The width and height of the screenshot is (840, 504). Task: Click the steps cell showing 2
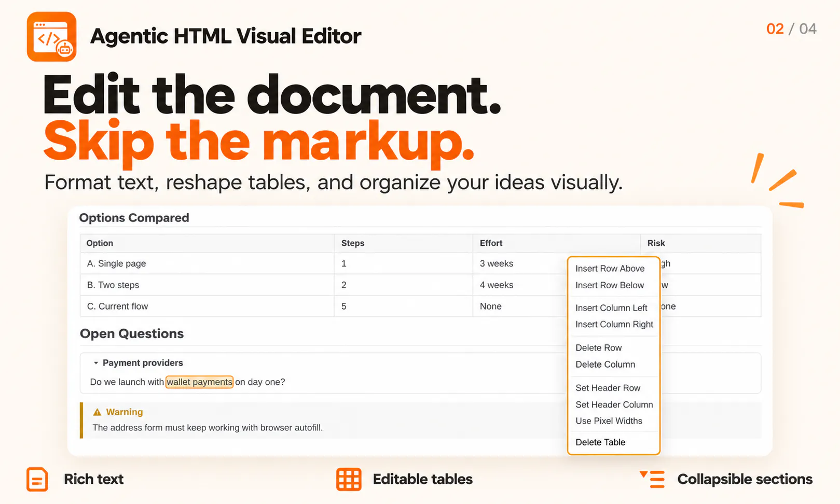pyautogui.click(x=403, y=285)
